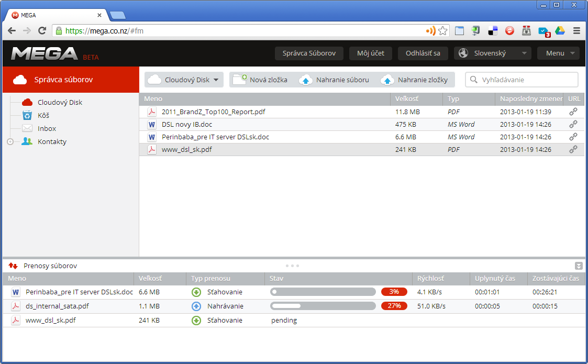Focus the Vyhľadávanie search field
Image resolution: width=588 pixels, height=364 pixels.
point(522,80)
